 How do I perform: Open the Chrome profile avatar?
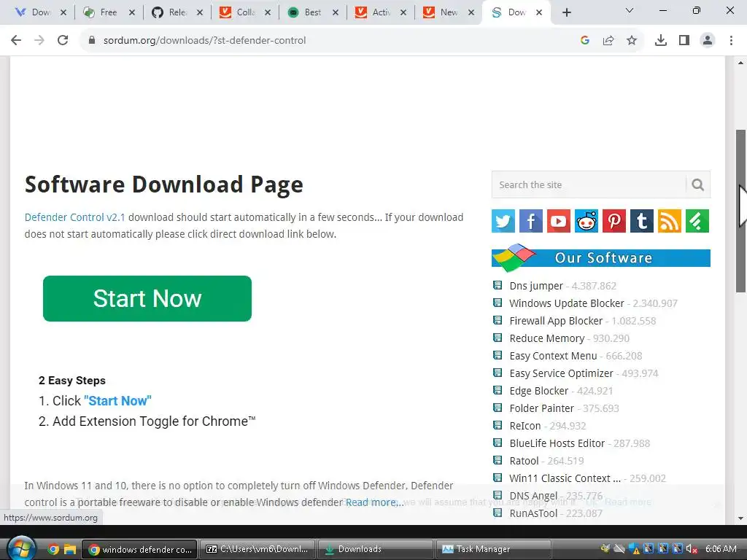point(708,41)
